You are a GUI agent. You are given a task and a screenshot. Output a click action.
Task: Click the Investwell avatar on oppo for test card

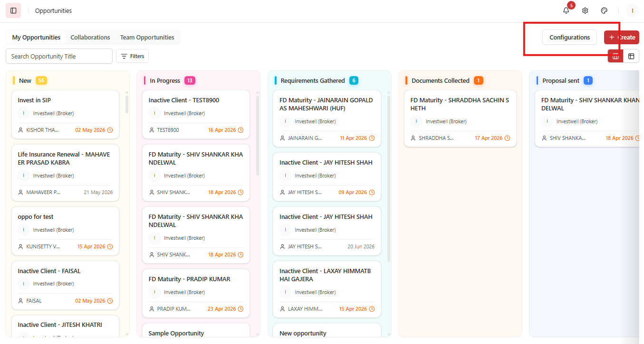(x=24, y=230)
